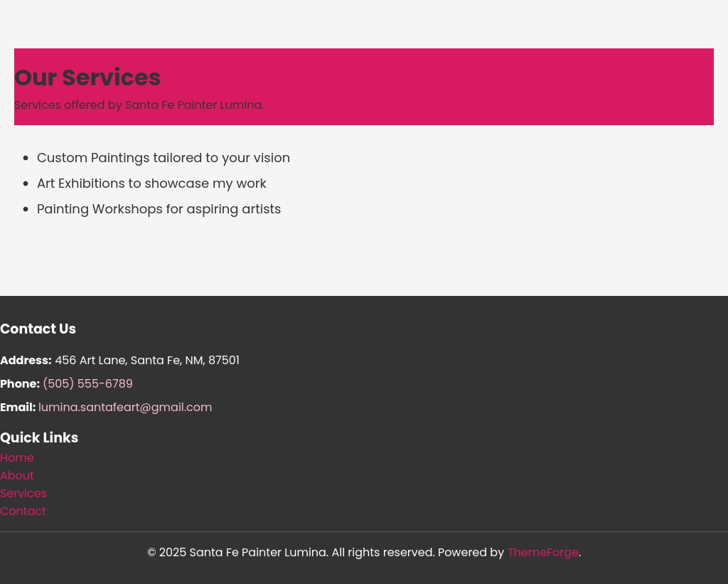Select the 456 Art Lane address text
The width and height of the screenshot is (728, 584).
click(147, 361)
